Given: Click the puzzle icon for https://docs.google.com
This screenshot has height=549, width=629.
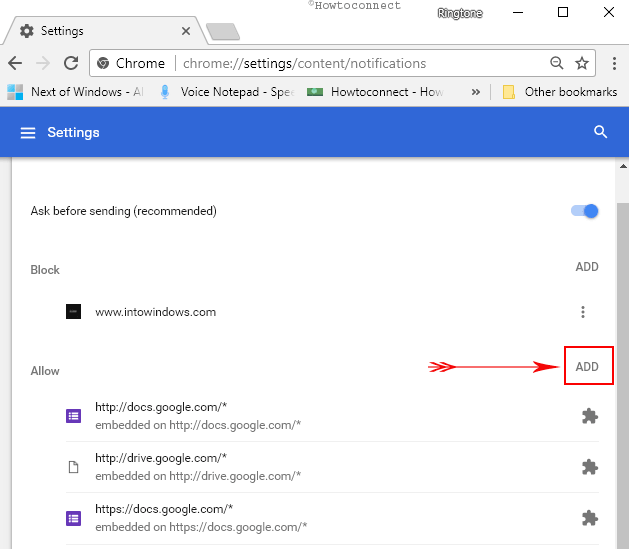Looking at the screenshot, I should [590, 518].
